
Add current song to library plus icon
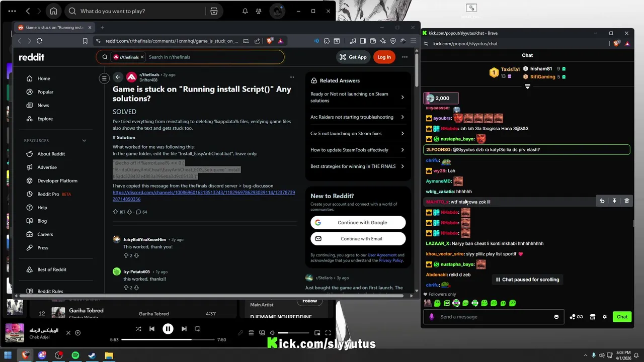click(x=77, y=333)
